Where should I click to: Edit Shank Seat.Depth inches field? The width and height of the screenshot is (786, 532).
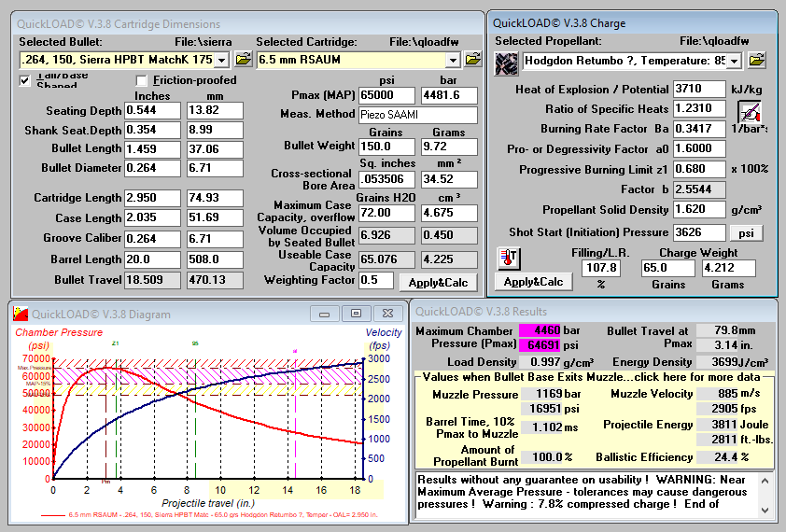pyautogui.click(x=152, y=130)
